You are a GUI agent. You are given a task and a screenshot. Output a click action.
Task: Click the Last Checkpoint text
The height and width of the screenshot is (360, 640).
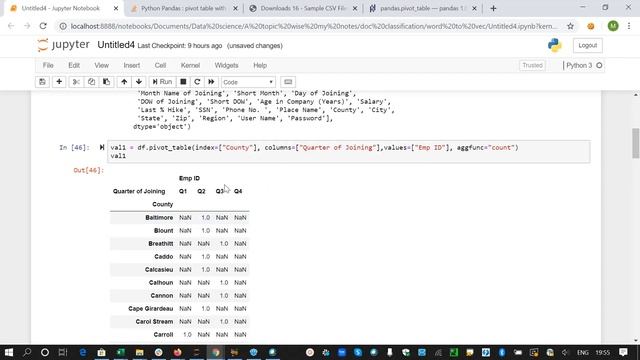(x=180, y=46)
